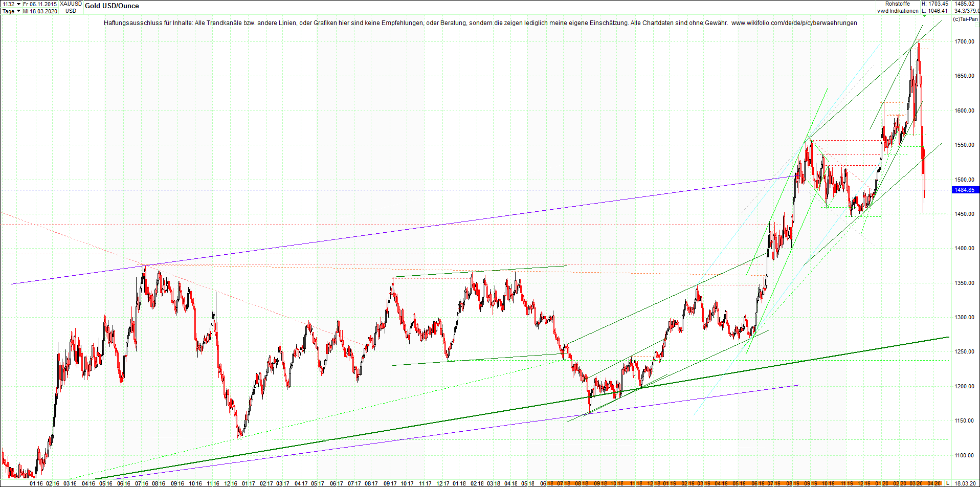Image resolution: width=980 pixels, height=487 pixels.
Task: Click the 01 17 time axis label
Action: pyautogui.click(x=249, y=483)
